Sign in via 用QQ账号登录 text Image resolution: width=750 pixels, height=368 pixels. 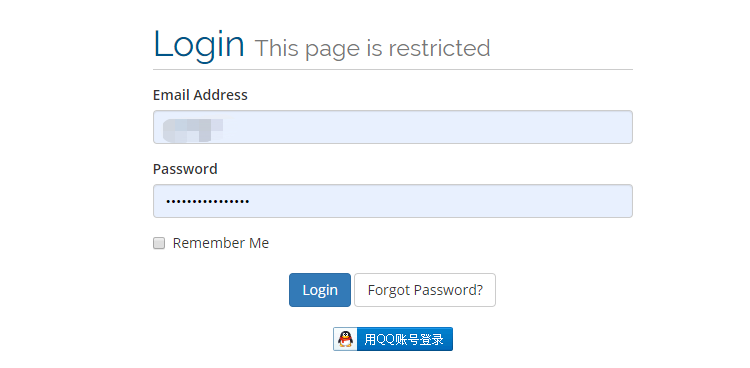[404, 339]
